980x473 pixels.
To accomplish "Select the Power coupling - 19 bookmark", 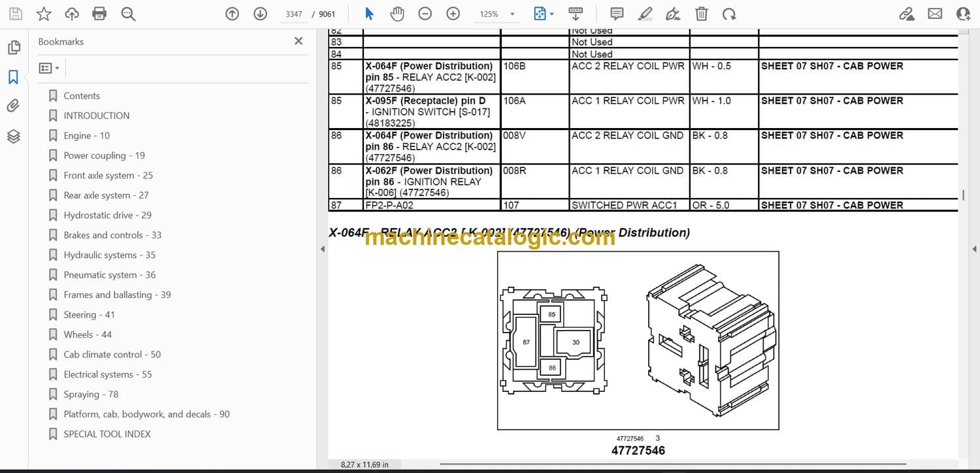I will tap(105, 155).
